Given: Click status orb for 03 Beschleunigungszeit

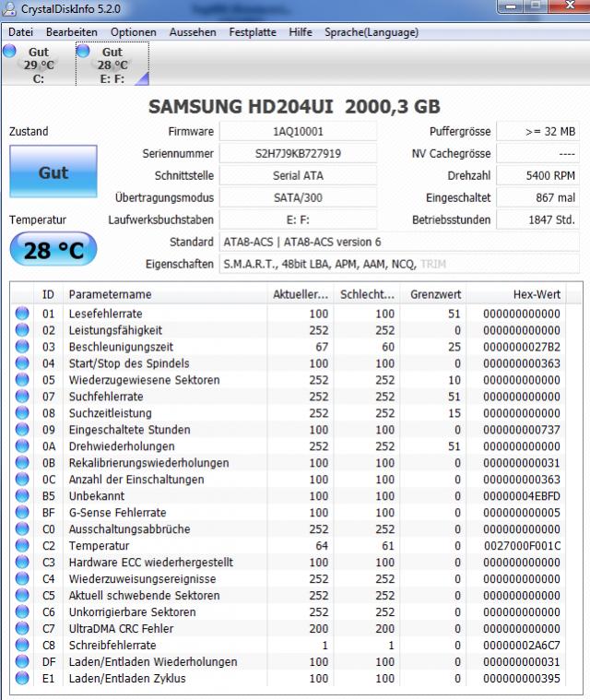Looking at the screenshot, I should pyautogui.click(x=22, y=347).
